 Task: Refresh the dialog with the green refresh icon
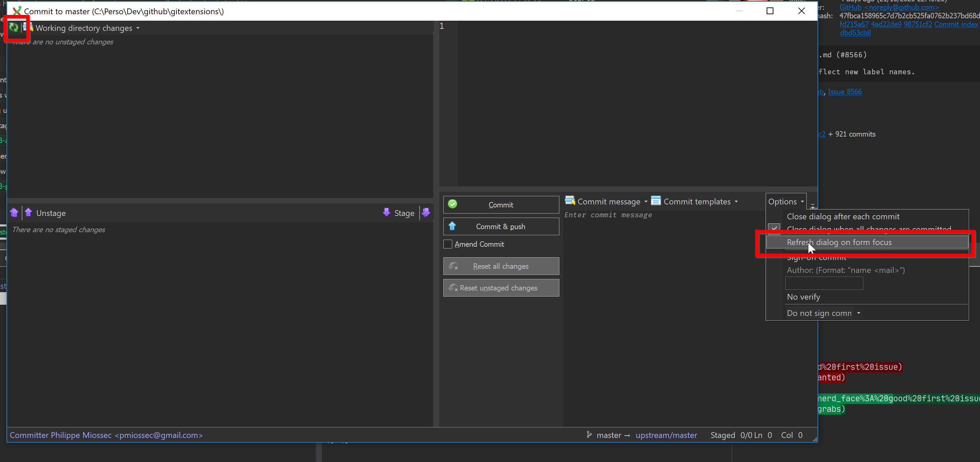pyautogui.click(x=13, y=27)
